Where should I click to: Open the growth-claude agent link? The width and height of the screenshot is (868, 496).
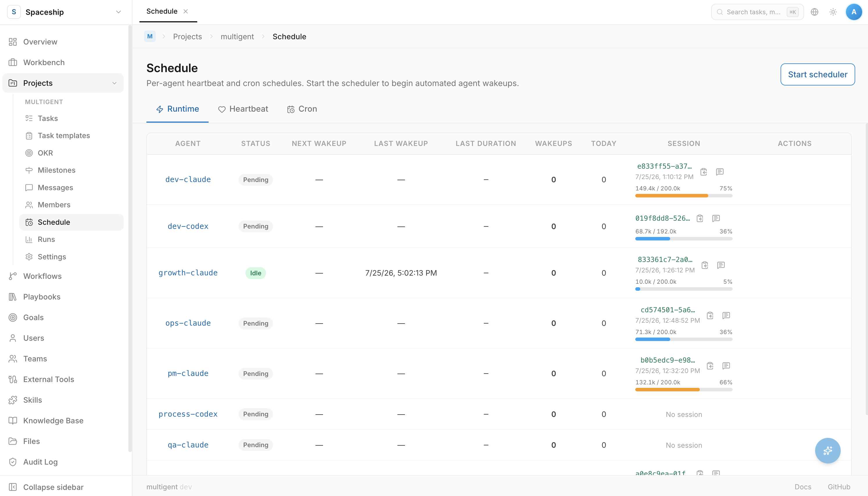click(x=188, y=273)
